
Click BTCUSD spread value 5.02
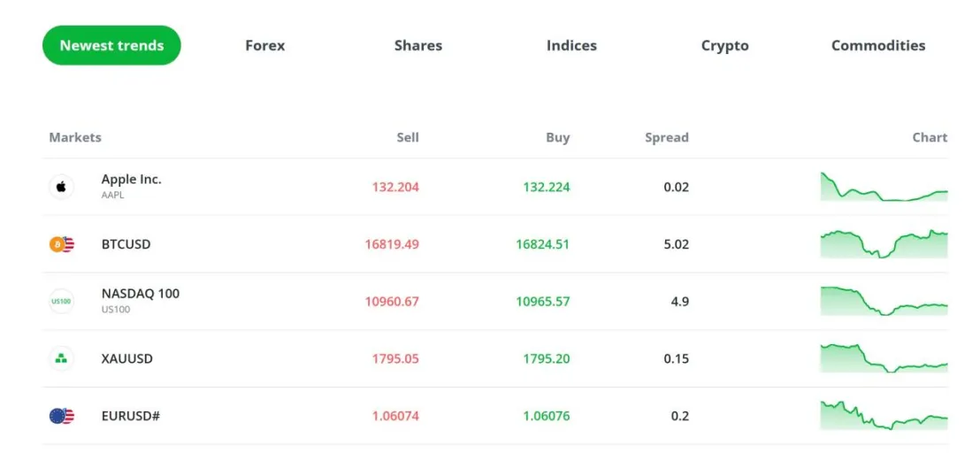(677, 244)
